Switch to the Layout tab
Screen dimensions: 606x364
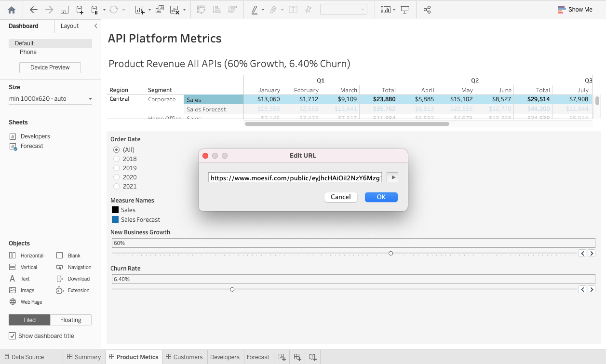(69, 26)
